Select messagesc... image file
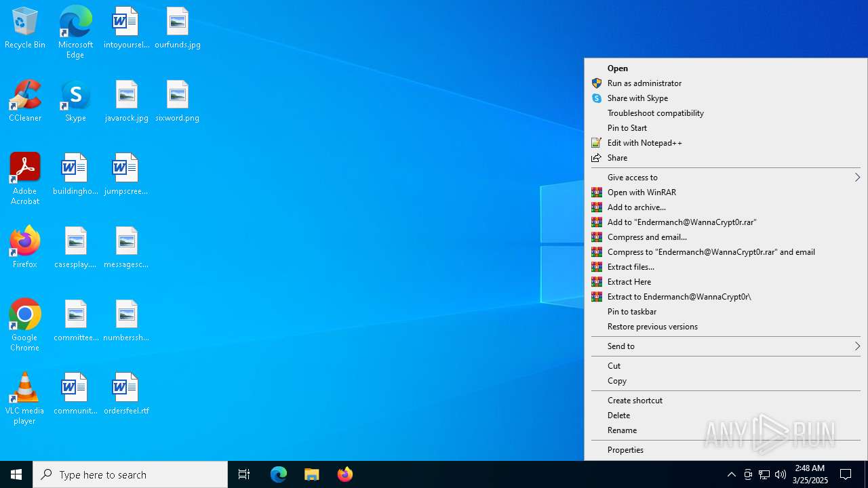 coord(126,248)
